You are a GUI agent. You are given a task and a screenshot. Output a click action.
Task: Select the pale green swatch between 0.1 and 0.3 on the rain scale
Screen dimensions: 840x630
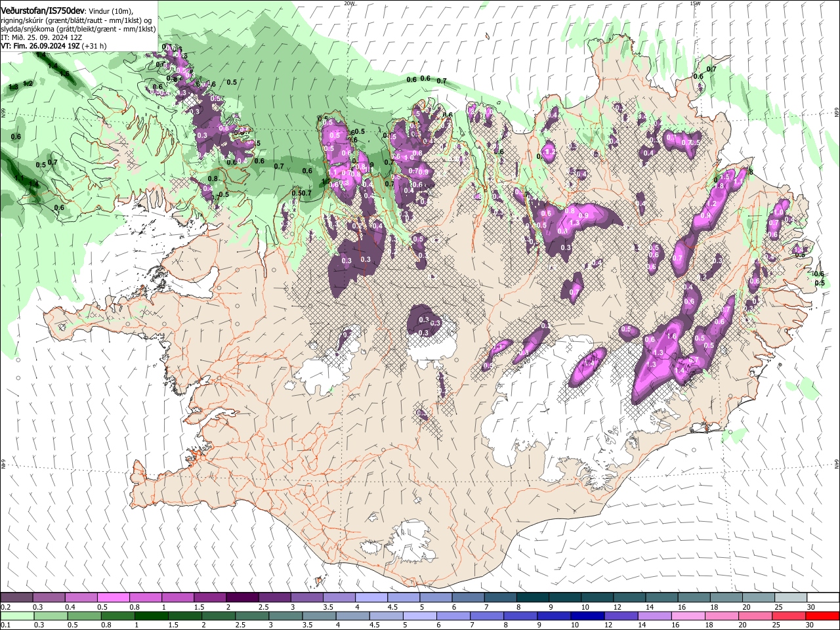(x=17, y=616)
